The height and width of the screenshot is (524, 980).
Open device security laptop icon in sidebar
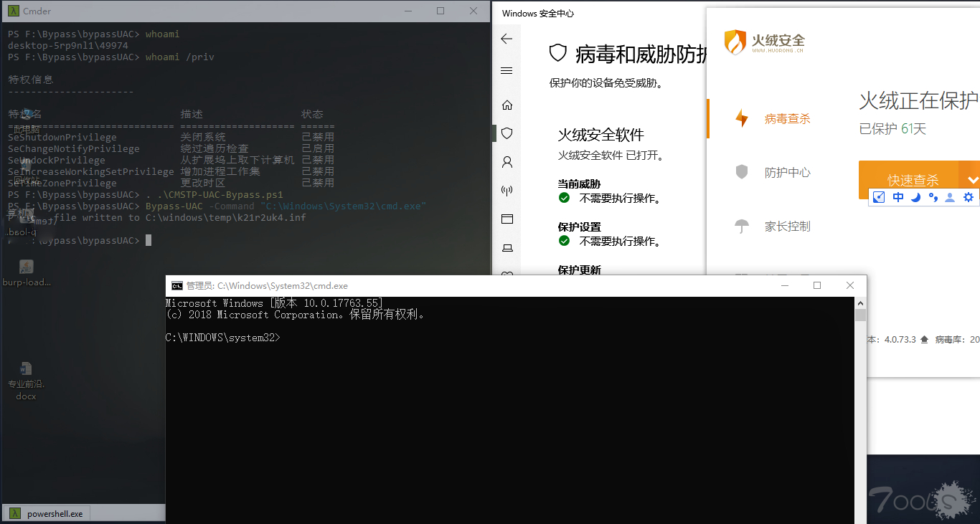(507, 248)
